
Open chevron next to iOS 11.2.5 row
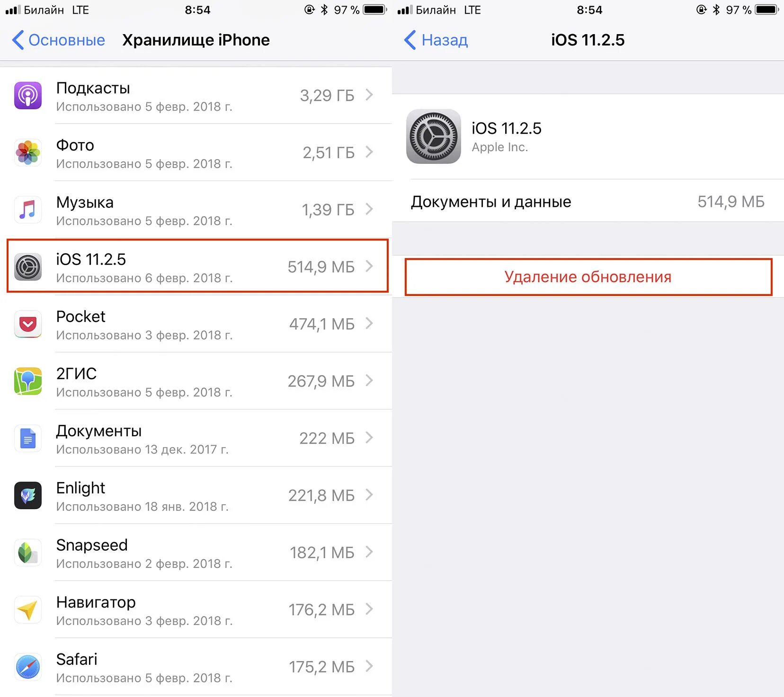click(369, 266)
